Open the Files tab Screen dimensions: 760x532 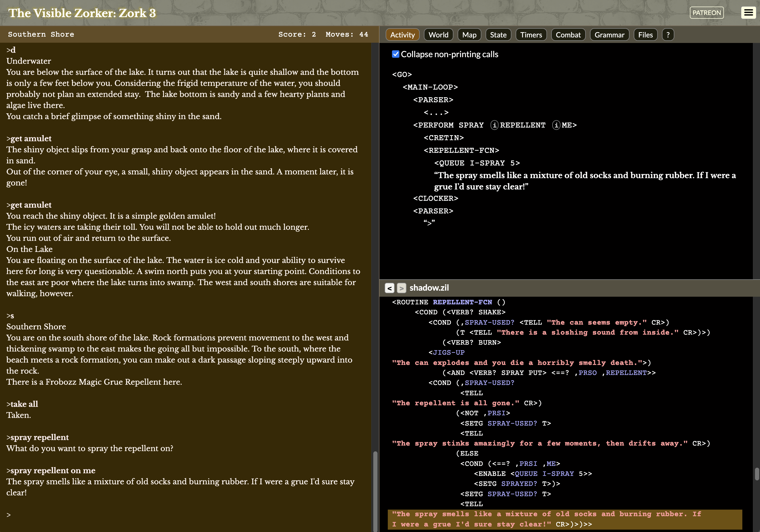646,35
